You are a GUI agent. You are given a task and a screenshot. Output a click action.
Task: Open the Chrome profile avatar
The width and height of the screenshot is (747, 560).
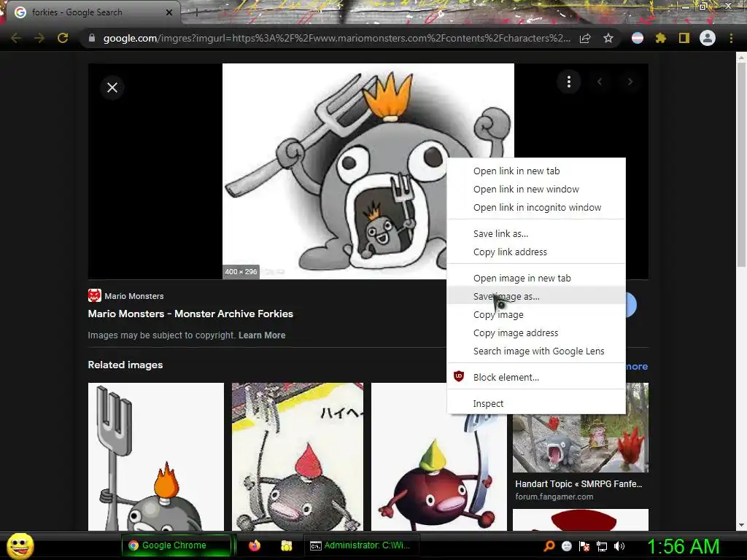(708, 38)
